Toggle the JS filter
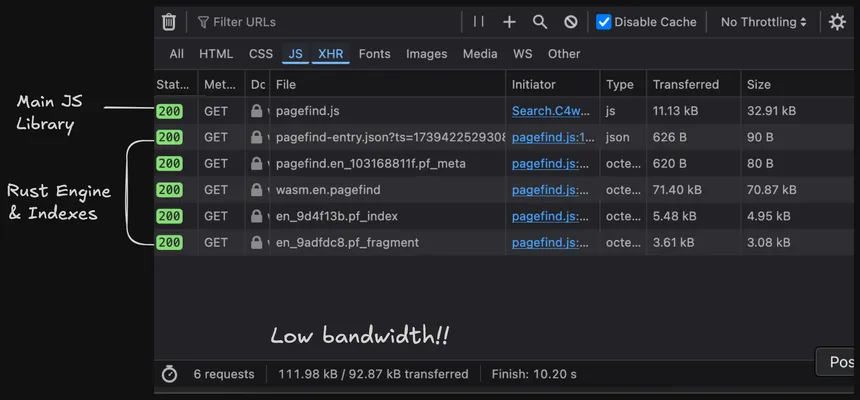This screenshot has height=400, width=860. (x=296, y=54)
